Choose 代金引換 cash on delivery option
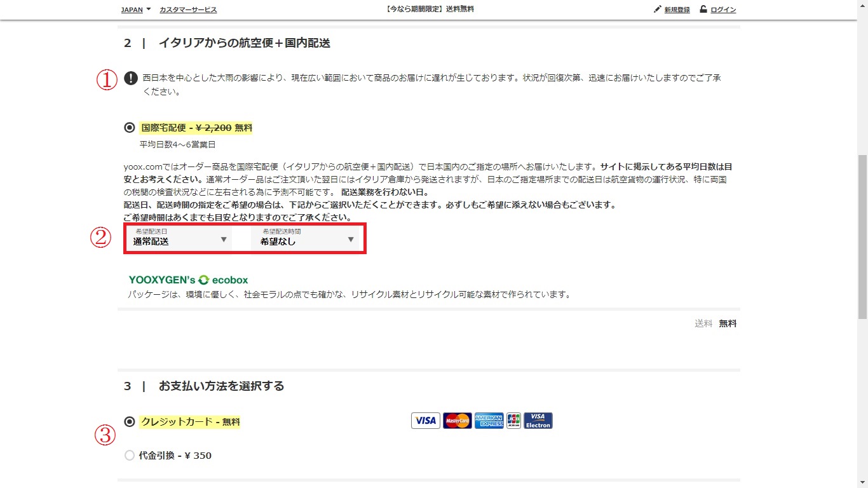 pyautogui.click(x=130, y=456)
